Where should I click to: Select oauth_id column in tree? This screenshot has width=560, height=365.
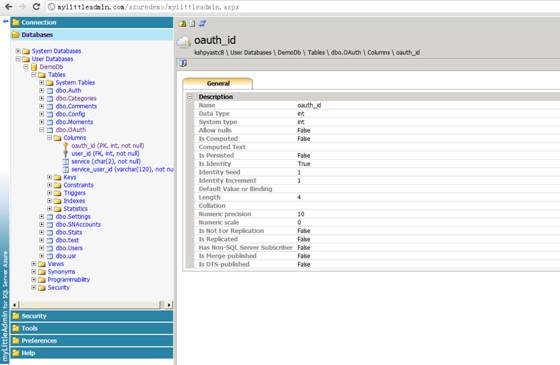point(108,145)
